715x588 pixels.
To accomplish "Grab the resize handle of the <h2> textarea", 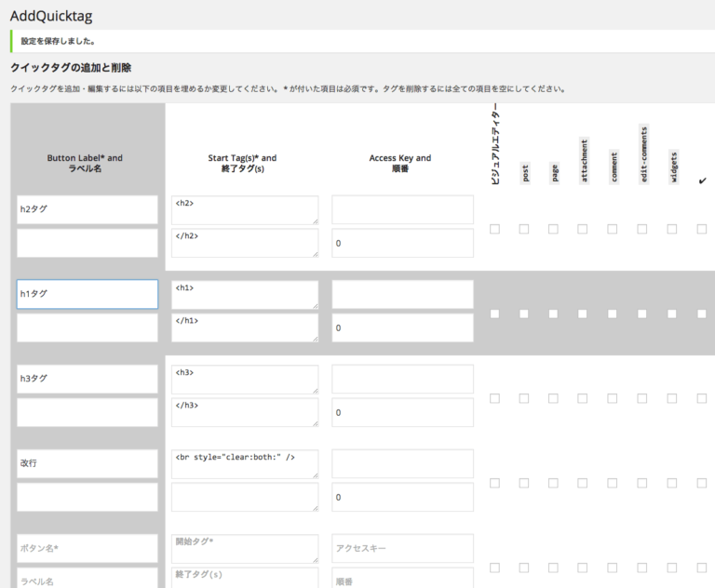I will [x=315, y=221].
